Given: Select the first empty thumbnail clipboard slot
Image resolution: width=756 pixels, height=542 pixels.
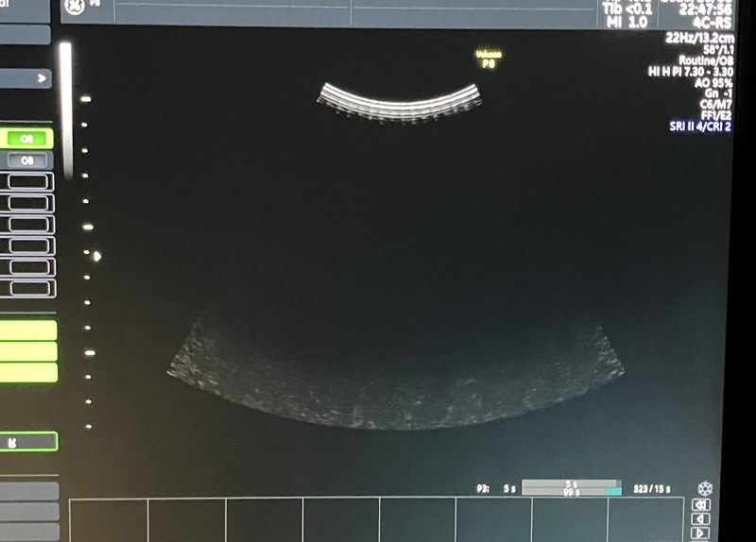Looking at the screenshot, I should click(x=109, y=520).
